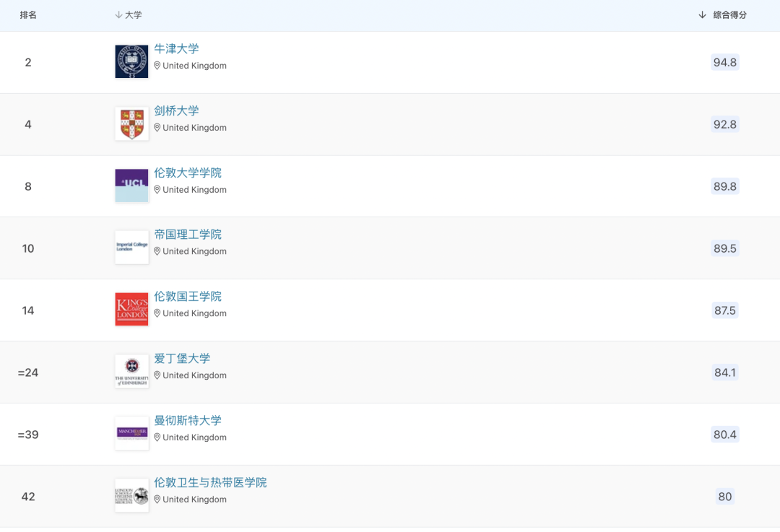Screen dimensions: 780x532
Task: Open the 帝国理工学院 link
Action: (x=188, y=235)
